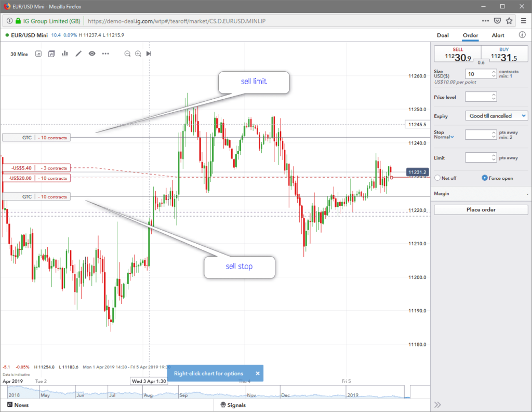Image resolution: width=532 pixels, height=412 pixels.
Task: Select the Net off radio button
Action: tap(437, 178)
